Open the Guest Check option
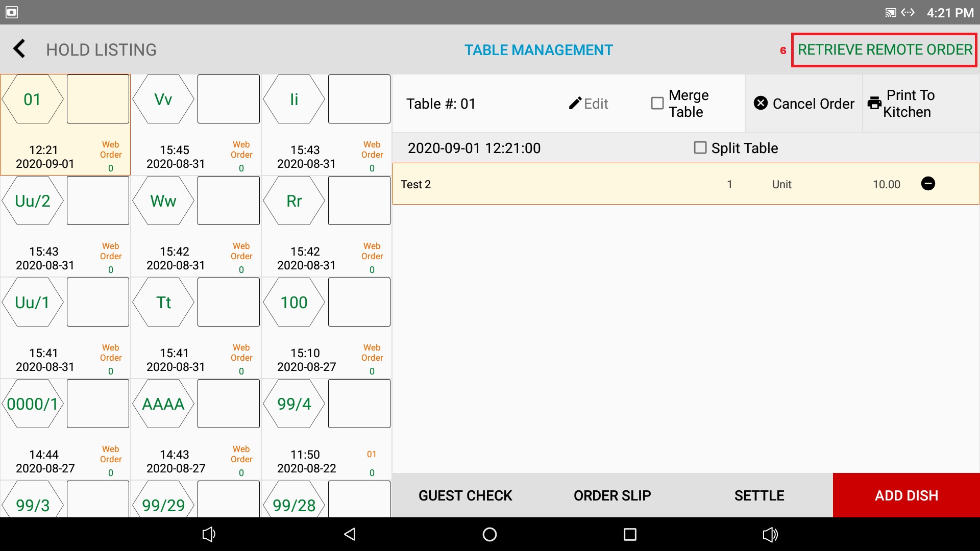 (465, 495)
